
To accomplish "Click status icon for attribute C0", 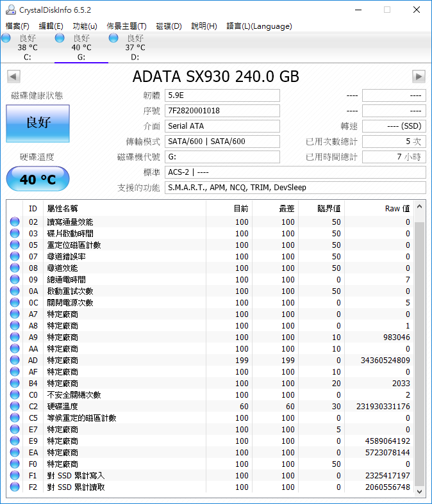I will (x=15, y=394).
